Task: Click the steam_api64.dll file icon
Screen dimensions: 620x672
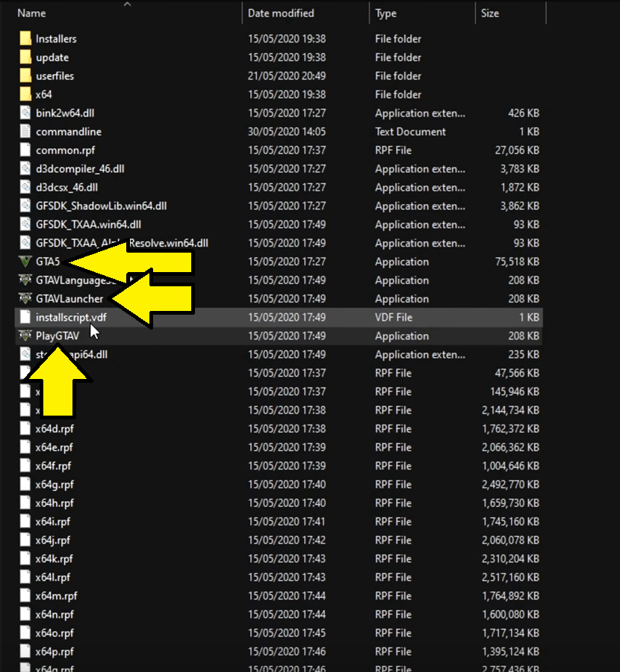Action: [x=25, y=354]
